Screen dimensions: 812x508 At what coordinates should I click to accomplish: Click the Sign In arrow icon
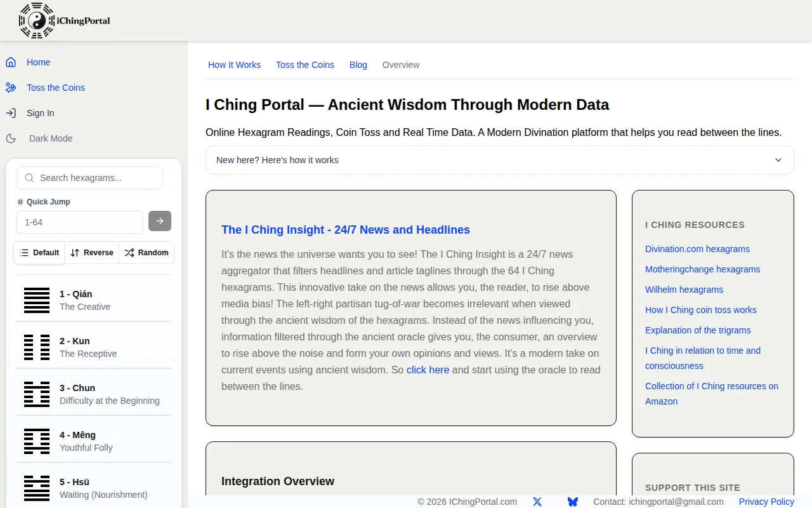[x=11, y=113]
